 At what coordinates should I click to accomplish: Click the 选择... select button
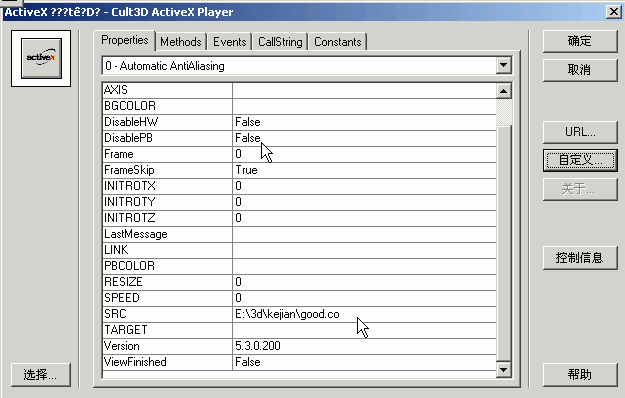pyautogui.click(x=41, y=374)
